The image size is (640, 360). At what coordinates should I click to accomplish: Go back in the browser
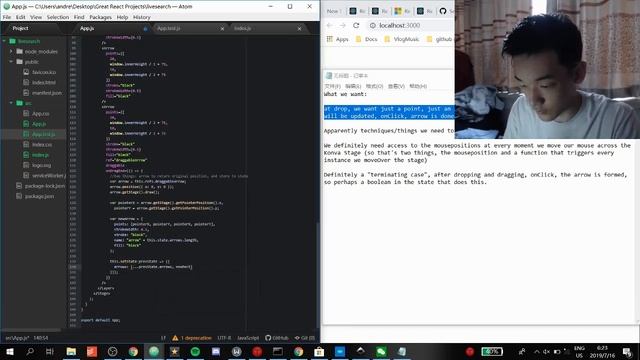(x=329, y=25)
